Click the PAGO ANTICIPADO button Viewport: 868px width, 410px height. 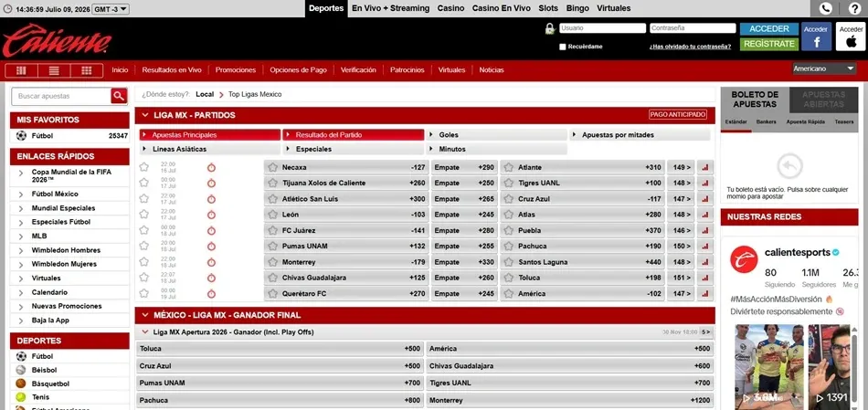678,114
